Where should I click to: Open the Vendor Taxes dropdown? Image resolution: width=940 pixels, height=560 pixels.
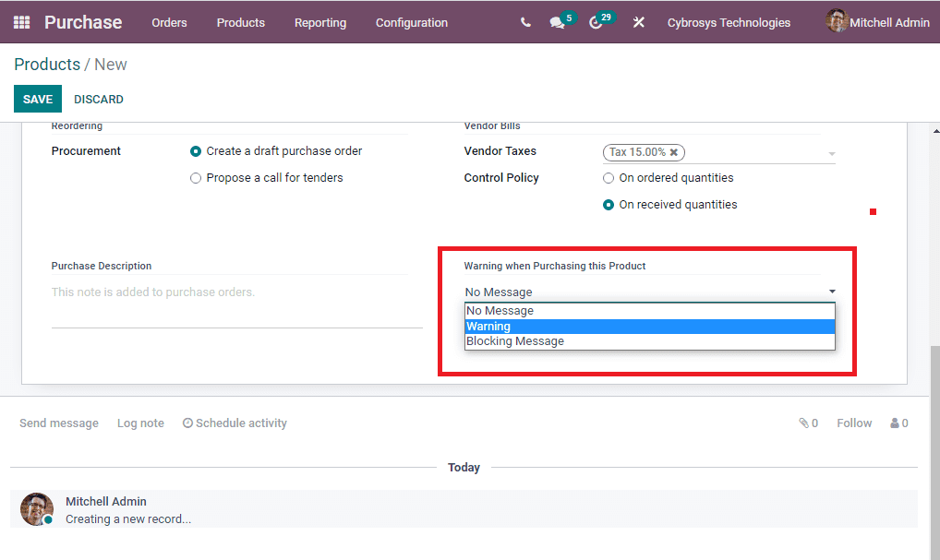click(830, 152)
